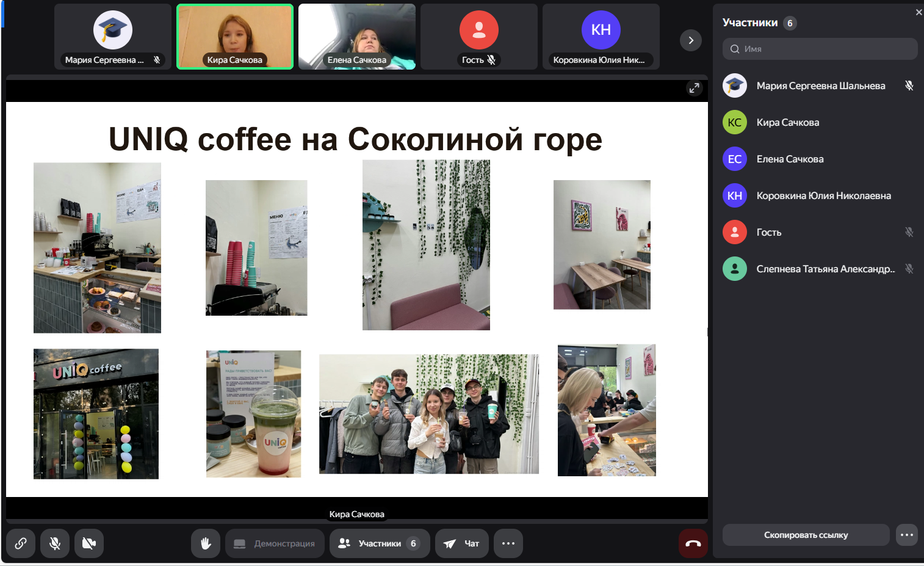Open options menu next to Скопировать ссылку
This screenshot has width=924, height=566.
coord(907,535)
